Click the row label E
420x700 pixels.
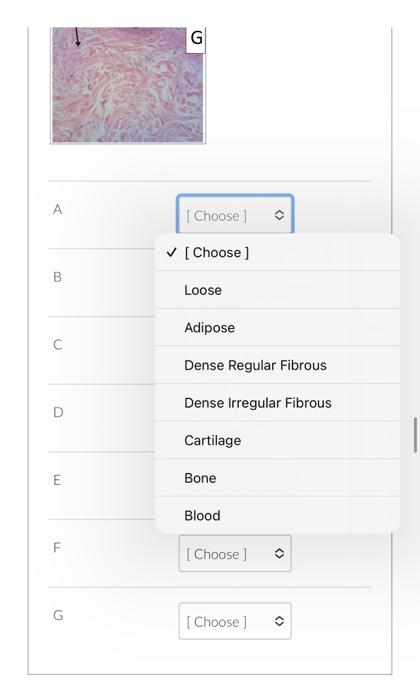pos(57,480)
